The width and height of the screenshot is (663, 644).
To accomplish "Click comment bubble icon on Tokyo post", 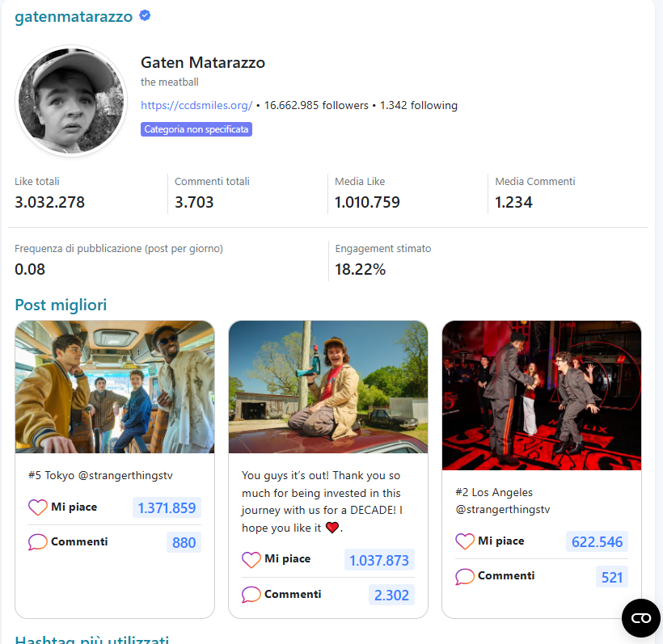I will point(38,542).
